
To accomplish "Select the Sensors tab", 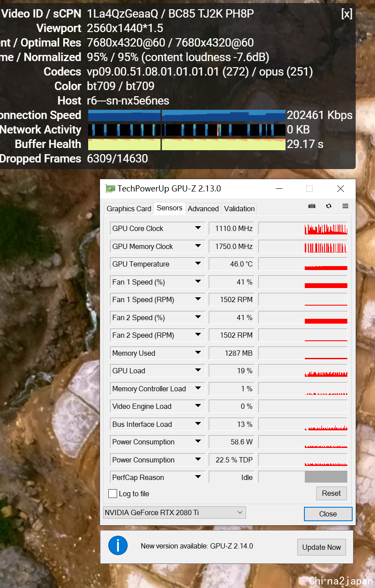I will pyautogui.click(x=169, y=208).
